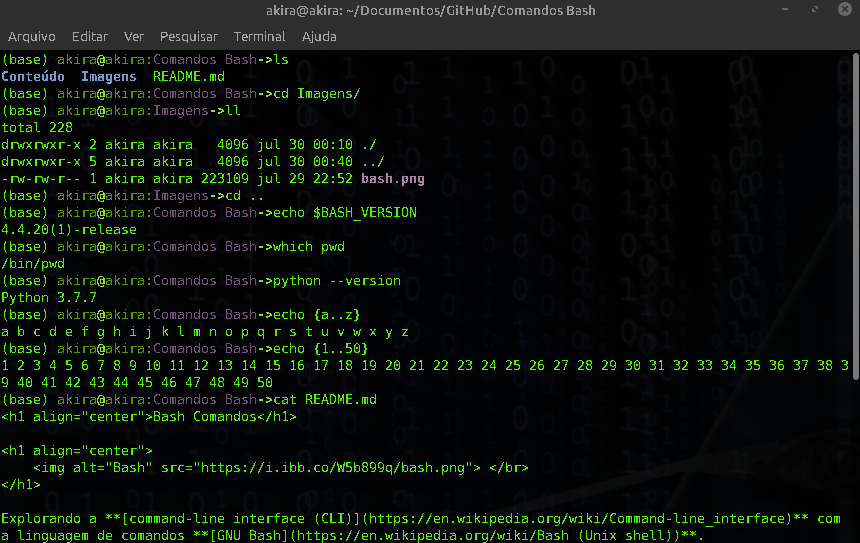The width and height of the screenshot is (860, 543).
Task: Click README.md in the ls output
Action: pyautogui.click(x=189, y=76)
